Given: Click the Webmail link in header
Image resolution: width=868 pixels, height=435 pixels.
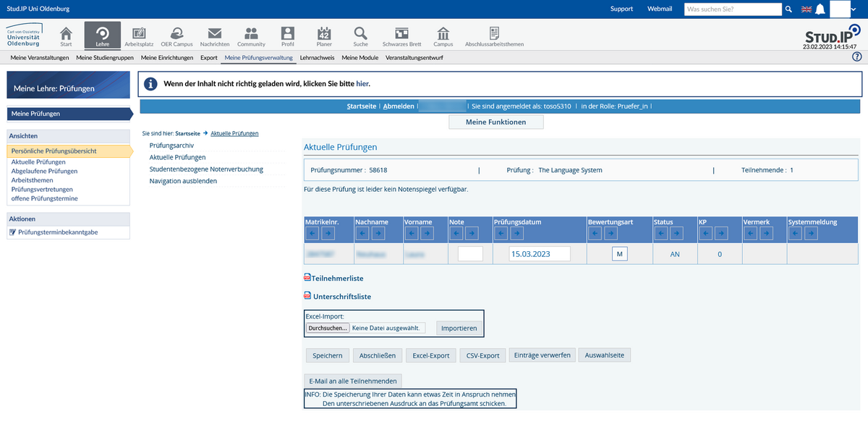Looking at the screenshot, I should pos(659,9).
